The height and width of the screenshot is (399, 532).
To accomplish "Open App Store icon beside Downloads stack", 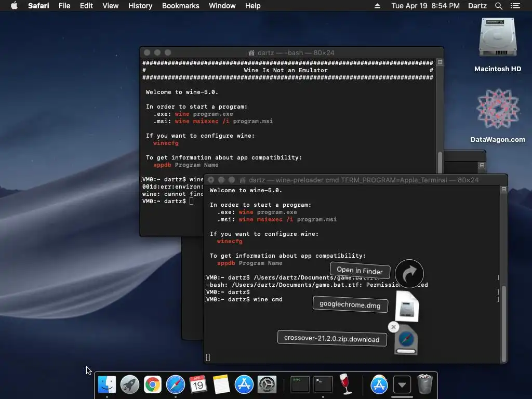I will [x=379, y=384].
